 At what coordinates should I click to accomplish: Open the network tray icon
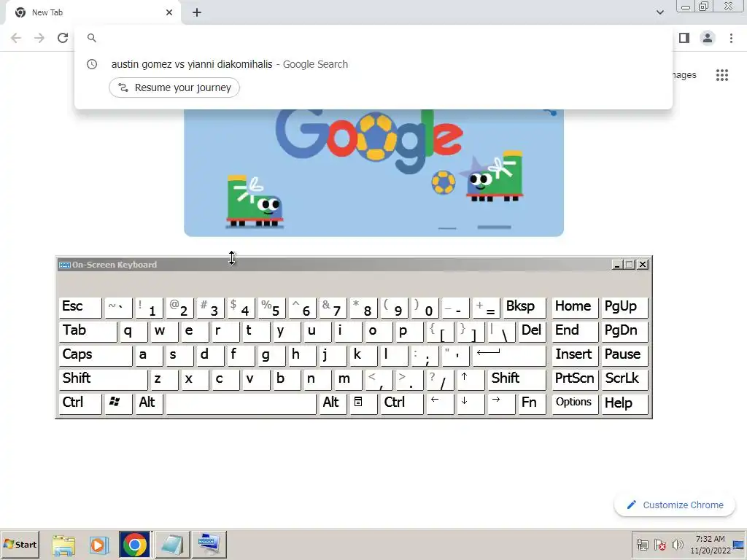643,544
